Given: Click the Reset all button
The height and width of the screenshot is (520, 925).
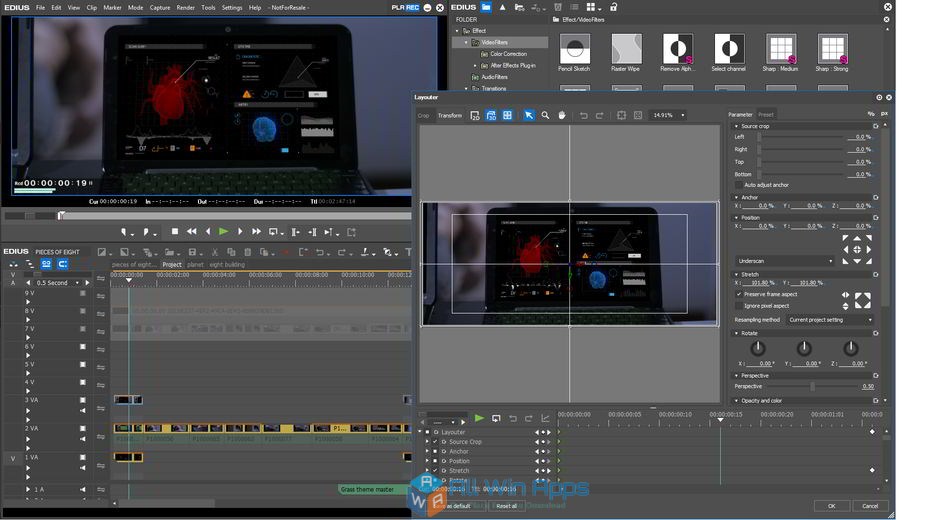Looking at the screenshot, I should pyautogui.click(x=506, y=506).
